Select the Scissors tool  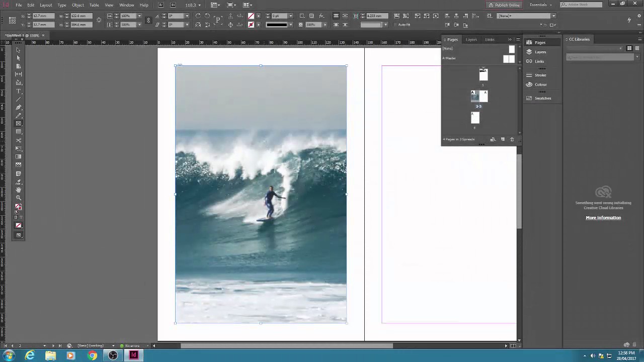point(19,140)
